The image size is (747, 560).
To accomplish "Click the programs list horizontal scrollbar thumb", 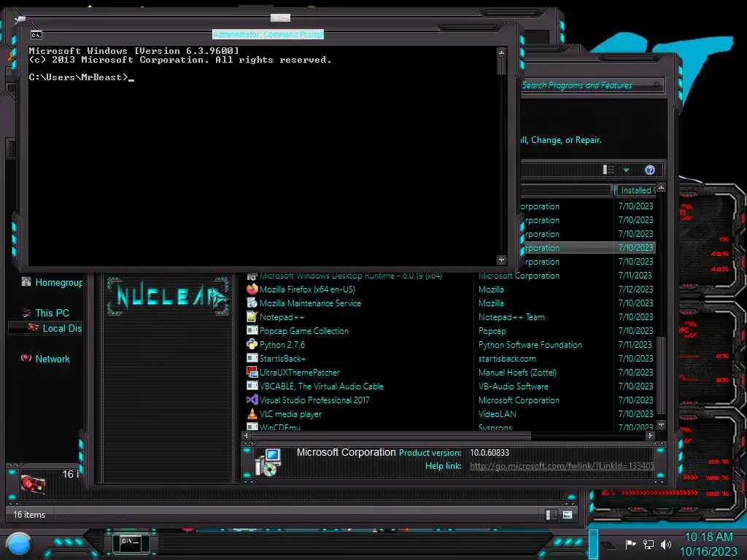I will (391, 435).
